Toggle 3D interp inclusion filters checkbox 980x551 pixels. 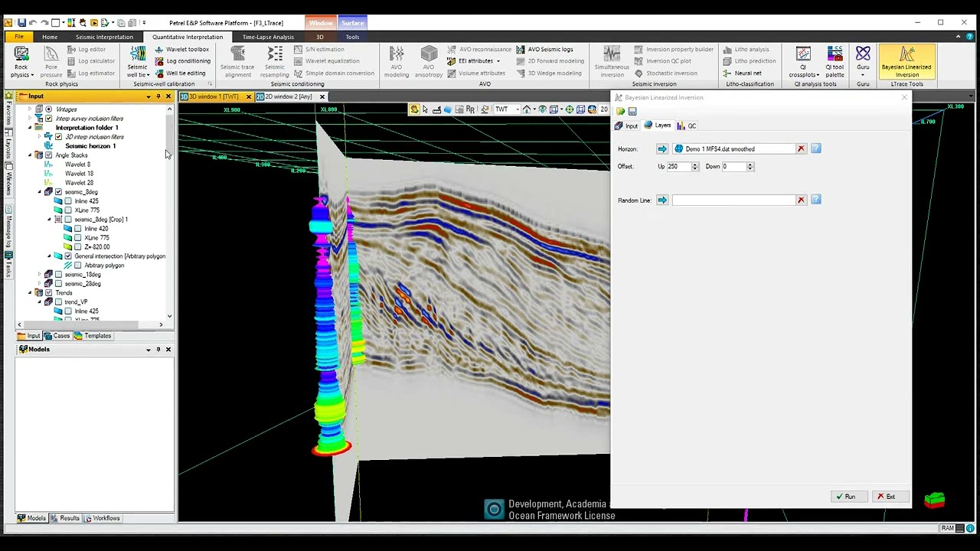tap(58, 137)
